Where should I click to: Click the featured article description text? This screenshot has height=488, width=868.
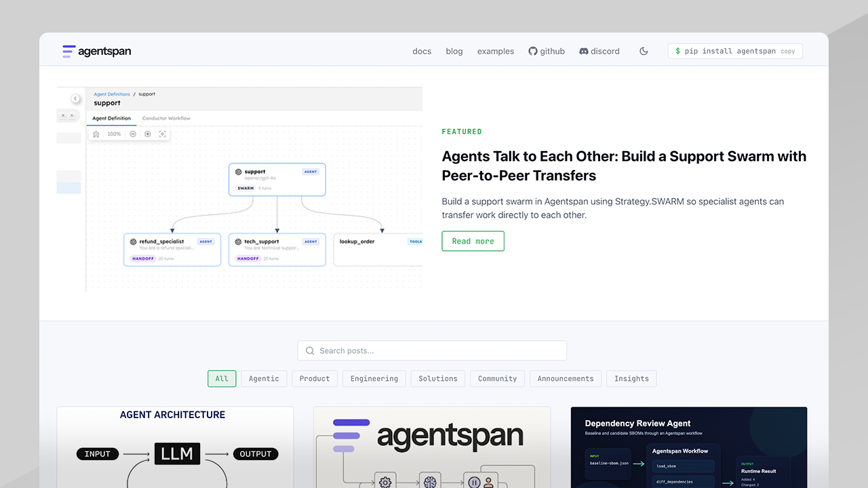pos(613,208)
